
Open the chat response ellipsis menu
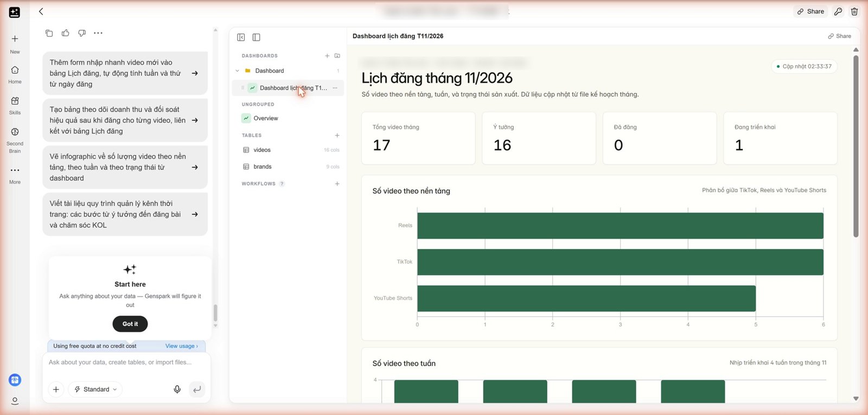click(x=98, y=33)
